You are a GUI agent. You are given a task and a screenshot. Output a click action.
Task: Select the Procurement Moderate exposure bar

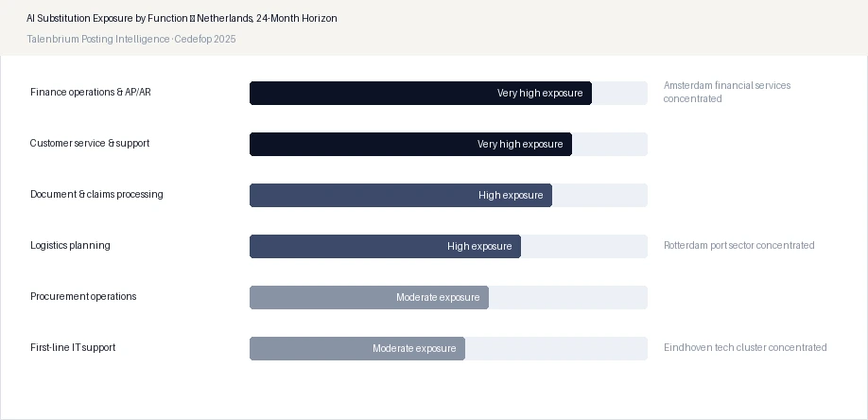[370, 298]
